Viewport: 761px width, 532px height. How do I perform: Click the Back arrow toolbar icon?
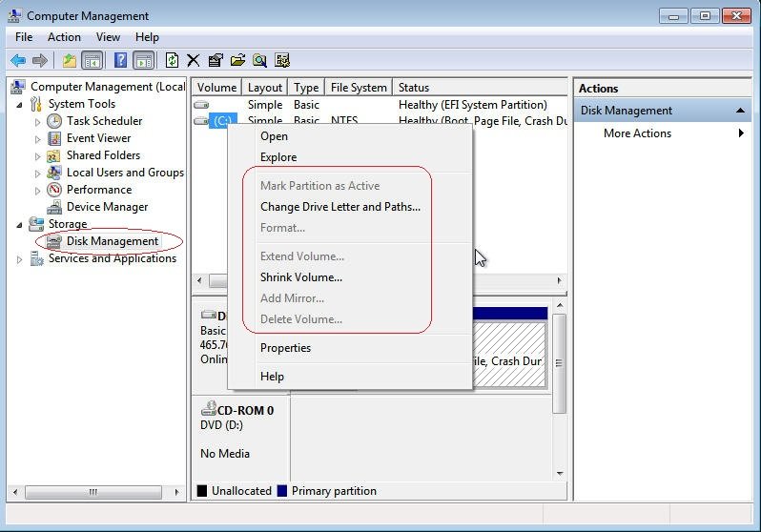point(18,61)
